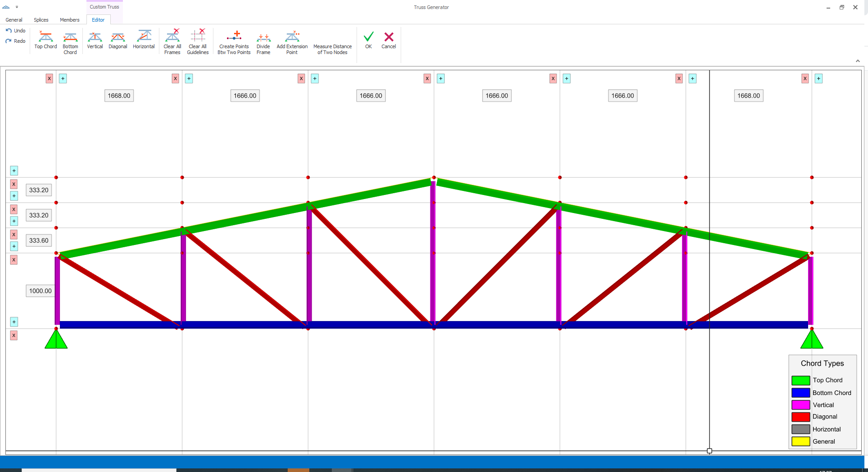Open the quick access toolbar dropdown
This screenshot has height=472, width=868.
click(x=17, y=7)
